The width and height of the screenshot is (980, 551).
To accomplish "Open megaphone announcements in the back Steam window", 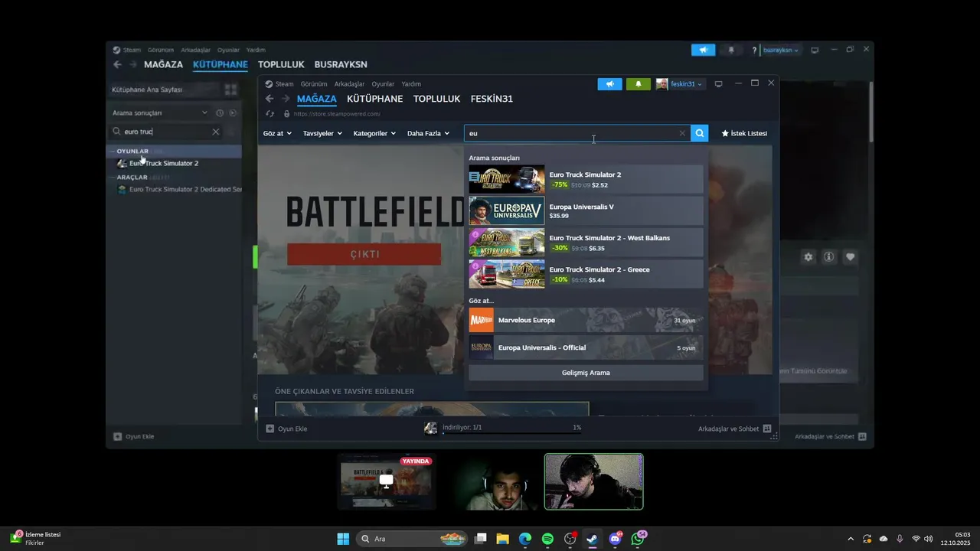I will pyautogui.click(x=703, y=50).
